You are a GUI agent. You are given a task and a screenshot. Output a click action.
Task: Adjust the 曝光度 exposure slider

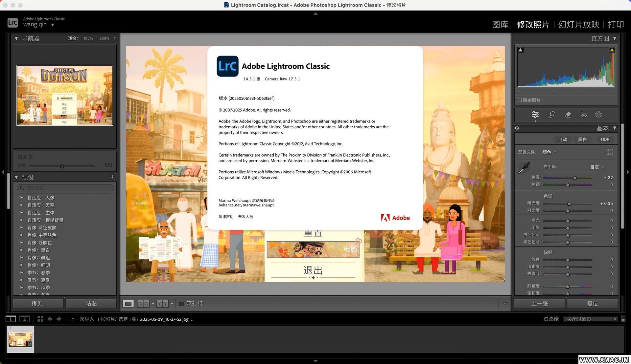[569, 203]
